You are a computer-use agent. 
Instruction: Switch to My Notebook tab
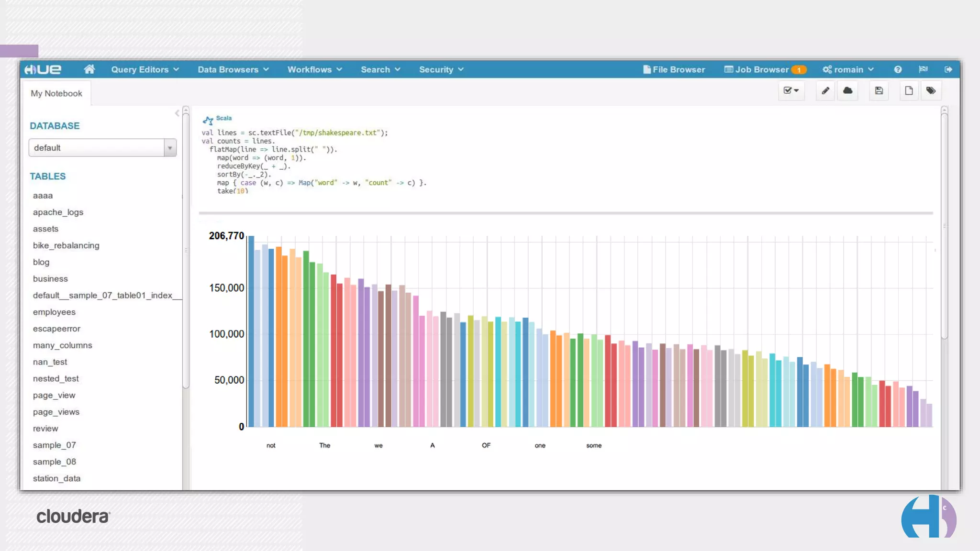click(56, 94)
